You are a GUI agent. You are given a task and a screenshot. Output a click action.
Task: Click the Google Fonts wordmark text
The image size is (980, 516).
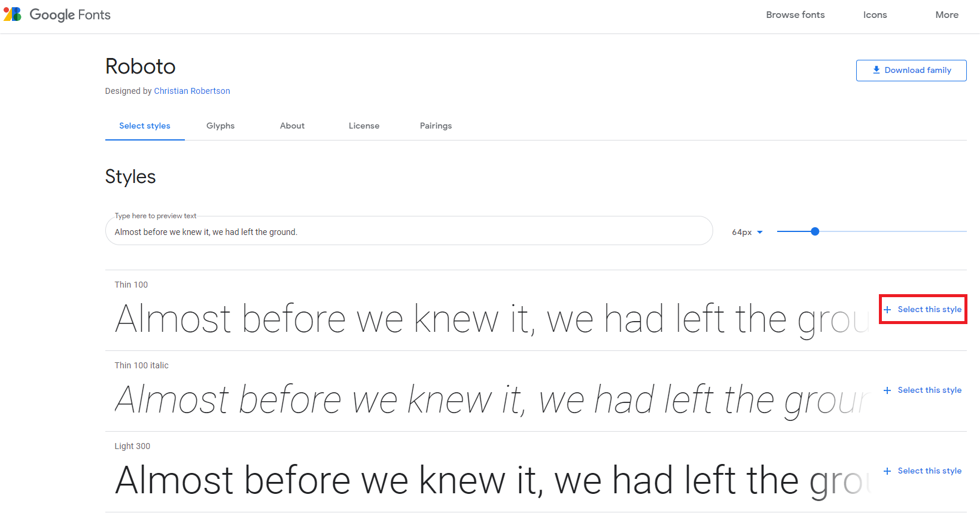pos(70,15)
